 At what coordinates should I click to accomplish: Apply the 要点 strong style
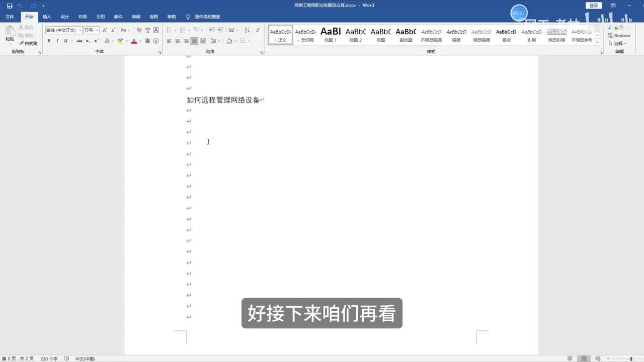click(506, 35)
